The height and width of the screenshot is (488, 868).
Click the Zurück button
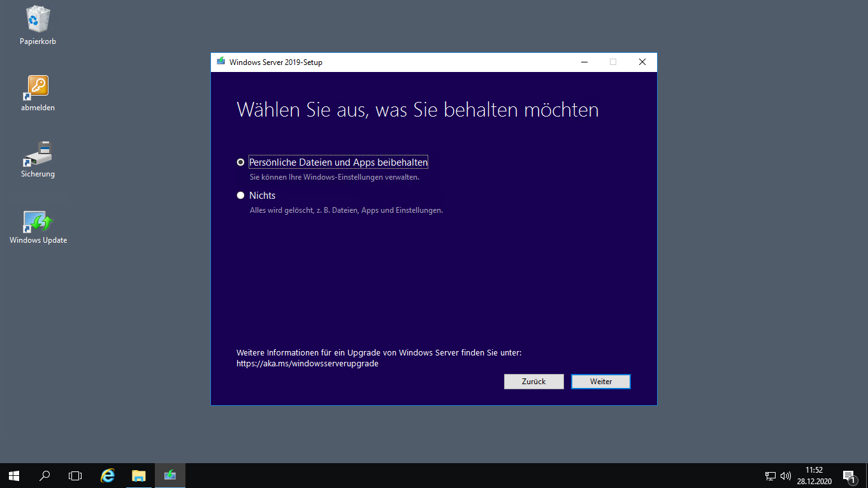point(534,382)
